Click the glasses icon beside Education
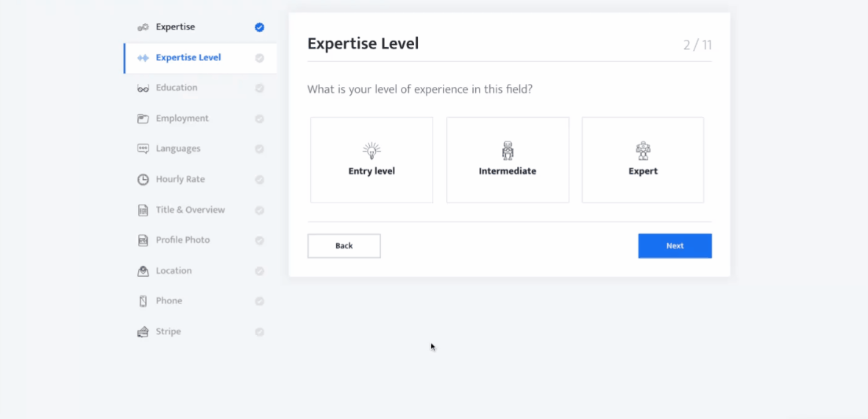The height and width of the screenshot is (419, 868). pos(143,88)
